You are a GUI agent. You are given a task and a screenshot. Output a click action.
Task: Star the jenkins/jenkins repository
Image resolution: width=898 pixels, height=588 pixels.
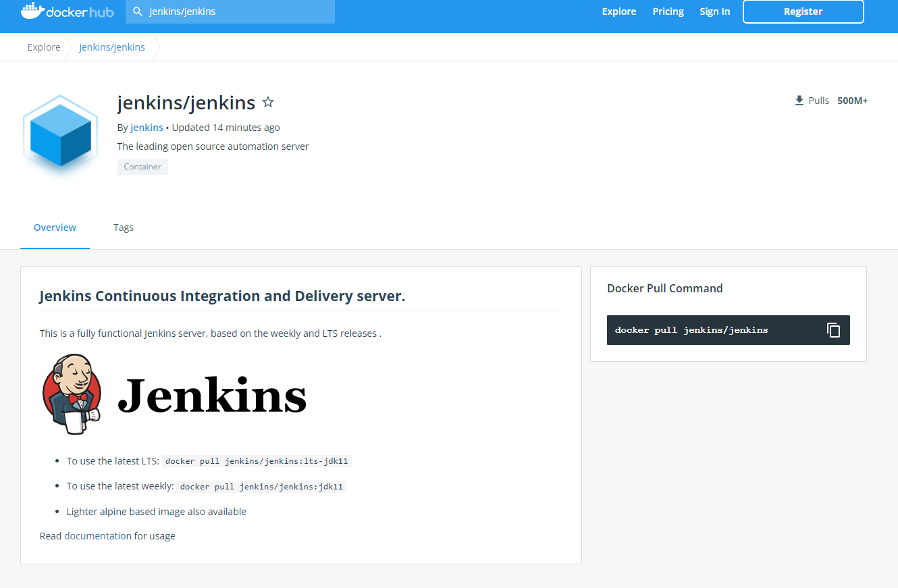pyautogui.click(x=268, y=103)
